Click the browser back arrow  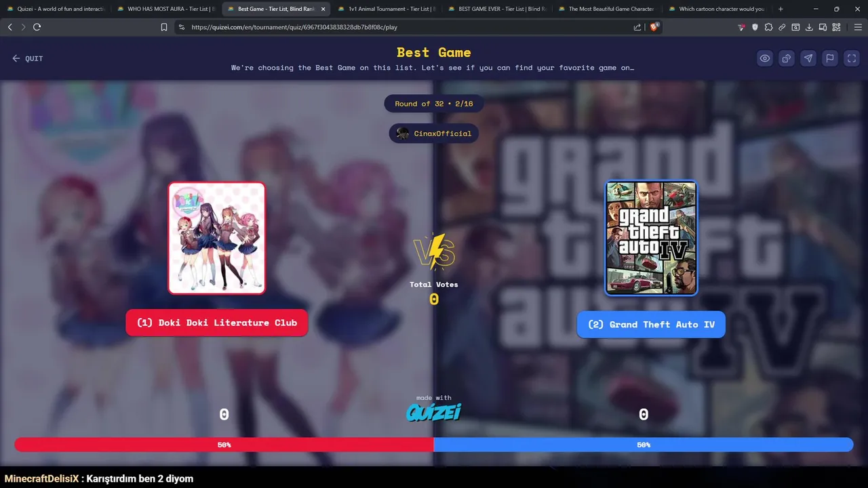[9, 27]
